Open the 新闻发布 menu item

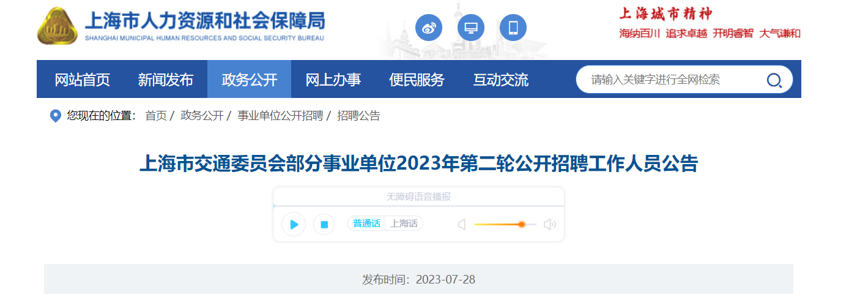(x=165, y=80)
